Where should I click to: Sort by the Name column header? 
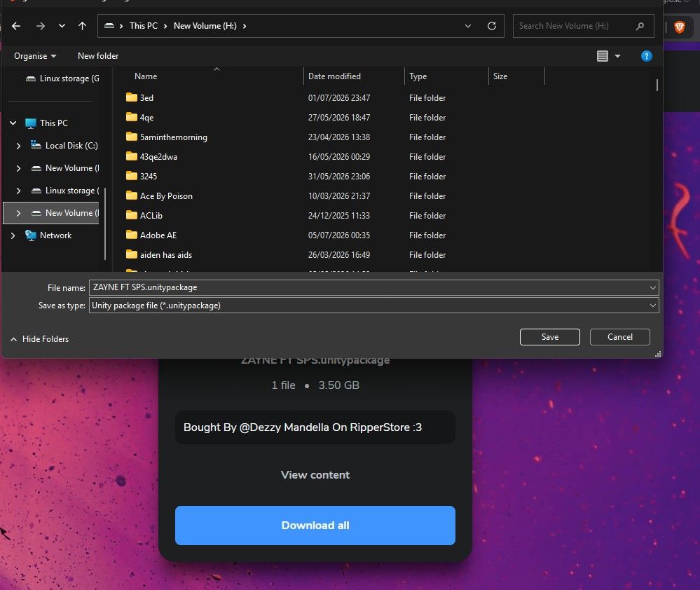click(146, 76)
